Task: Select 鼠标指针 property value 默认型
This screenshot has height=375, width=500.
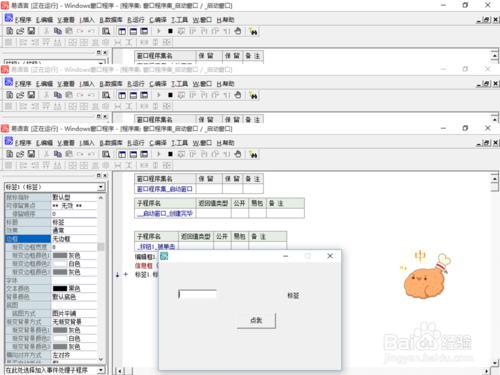Action: pos(74,197)
